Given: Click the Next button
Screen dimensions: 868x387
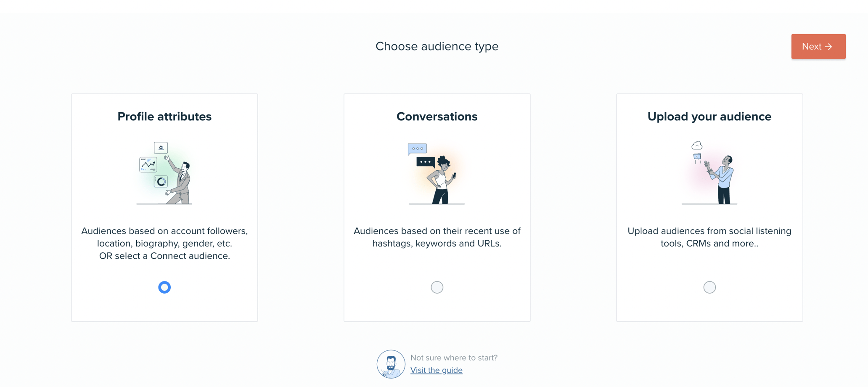Looking at the screenshot, I should 818,46.
